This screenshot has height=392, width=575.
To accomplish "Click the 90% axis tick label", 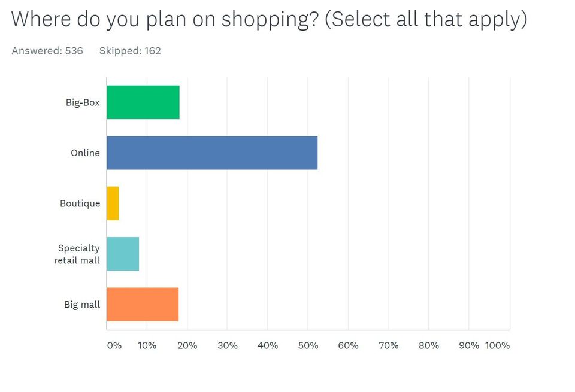I will point(469,345).
